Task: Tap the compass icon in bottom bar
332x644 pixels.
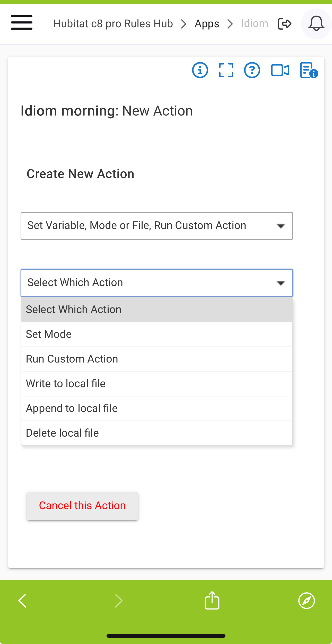Action: point(307,601)
